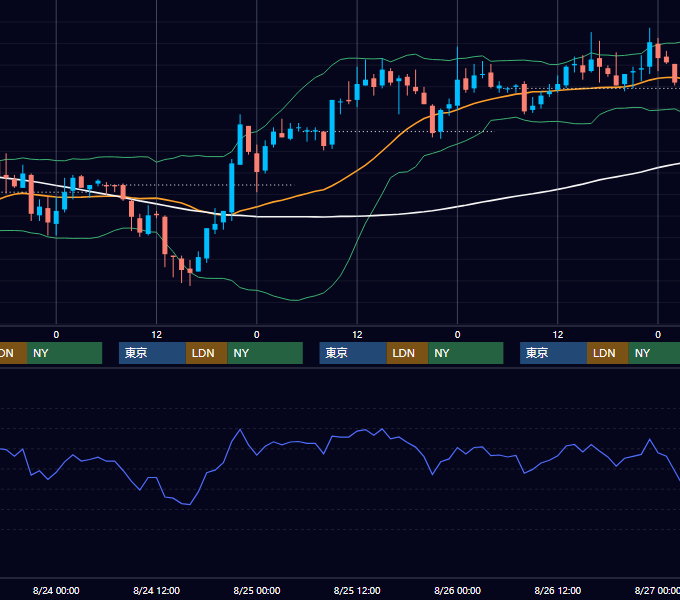The image size is (680, 600).
Task: Click the 東京 session block on 8/26
Action: tap(553, 353)
